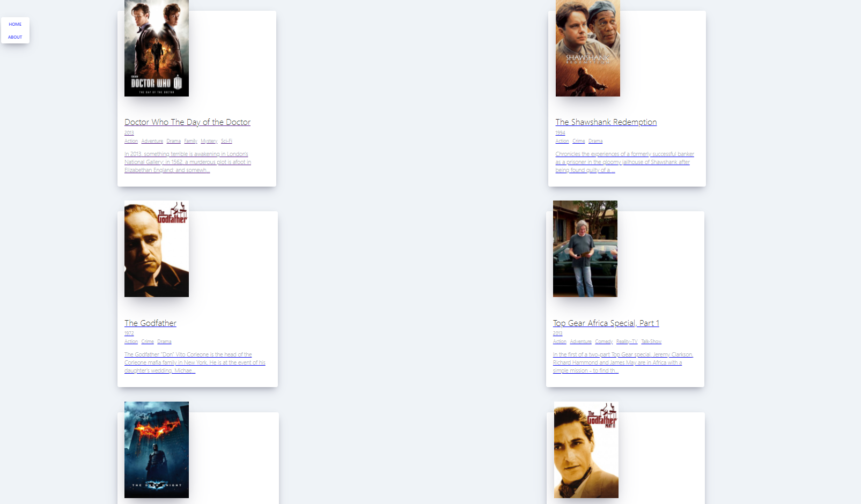Open Godfather description about Vito Corleone
This screenshot has height=504, width=861.
click(x=195, y=362)
